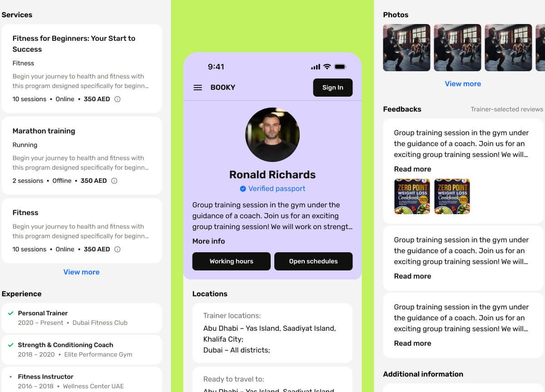
Task: Open the hamburger menu next to BOOKY
Action: pyautogui.click(x=198, y=88)
